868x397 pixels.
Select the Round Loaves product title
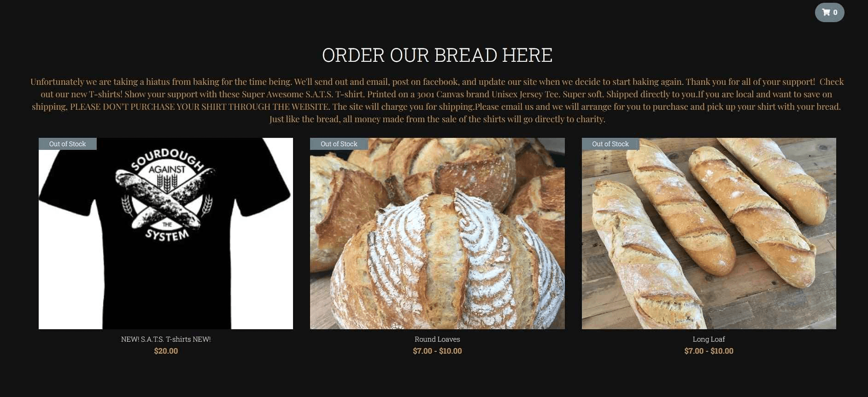[x=437, y=339]
